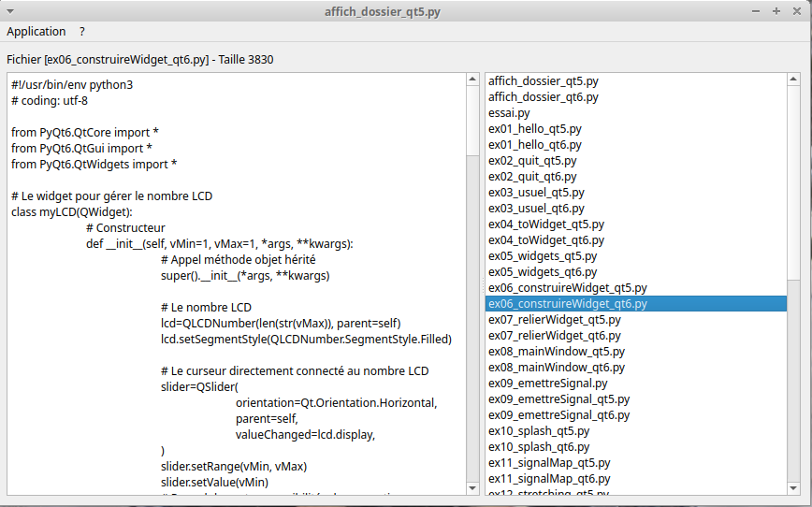The height and width of the screenshot is (507, 812).
Task: Select ex03_usuel_qt6.py file entry
Action: click(x=536, y=209)
